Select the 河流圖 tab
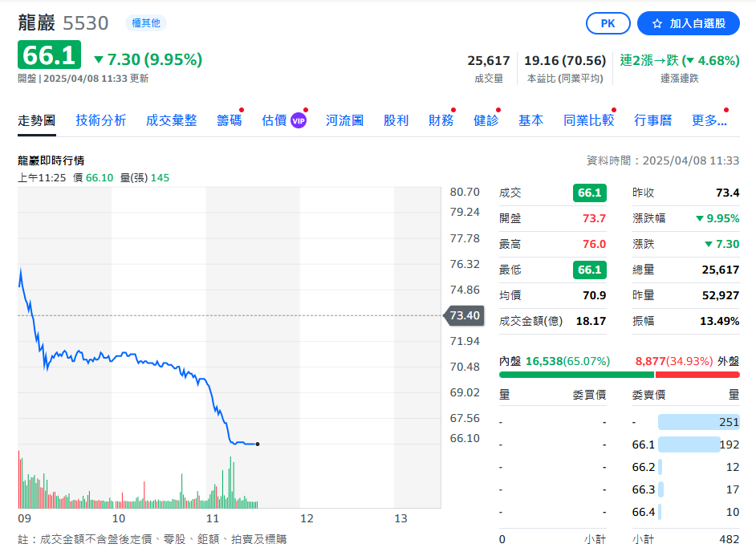Image resolution: width=756 pixels, height=556 pixels. coord(344,120)
